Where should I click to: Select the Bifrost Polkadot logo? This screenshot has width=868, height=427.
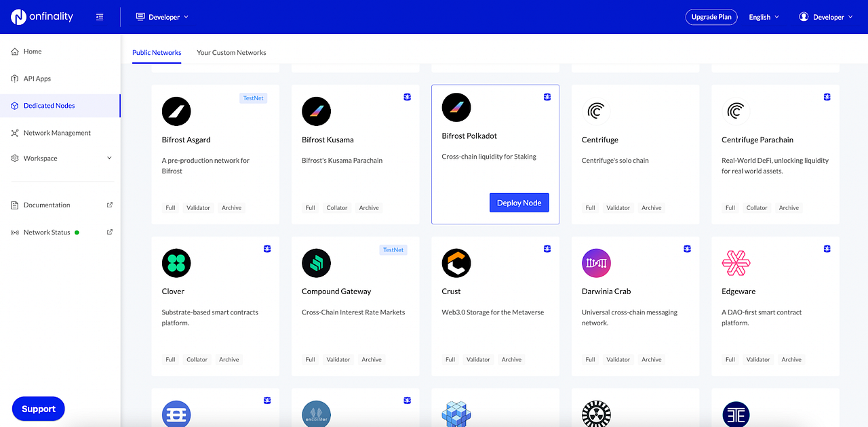pos(456,107)
